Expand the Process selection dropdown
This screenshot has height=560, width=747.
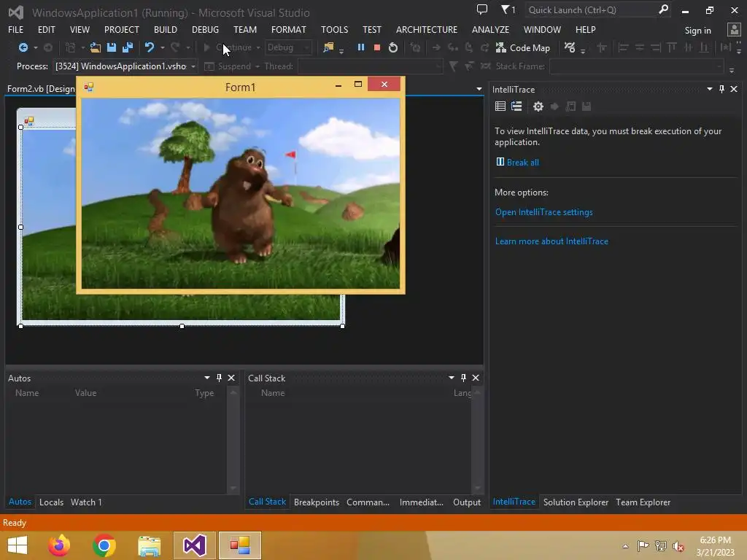pos(193,66)
